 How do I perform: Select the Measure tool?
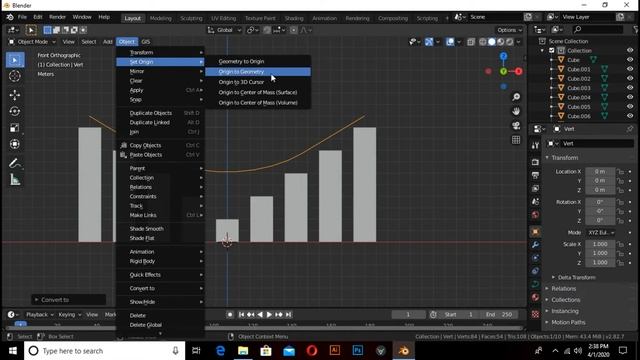coord(15,180)
